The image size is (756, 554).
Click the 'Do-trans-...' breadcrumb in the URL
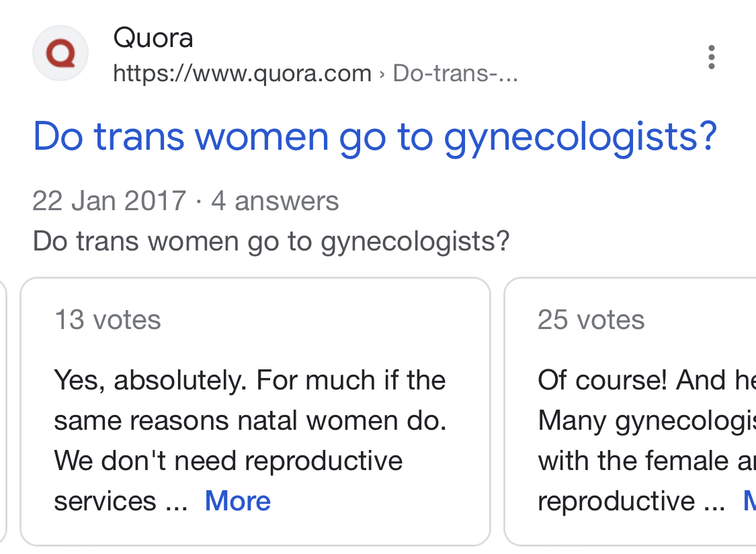(455, 73)
